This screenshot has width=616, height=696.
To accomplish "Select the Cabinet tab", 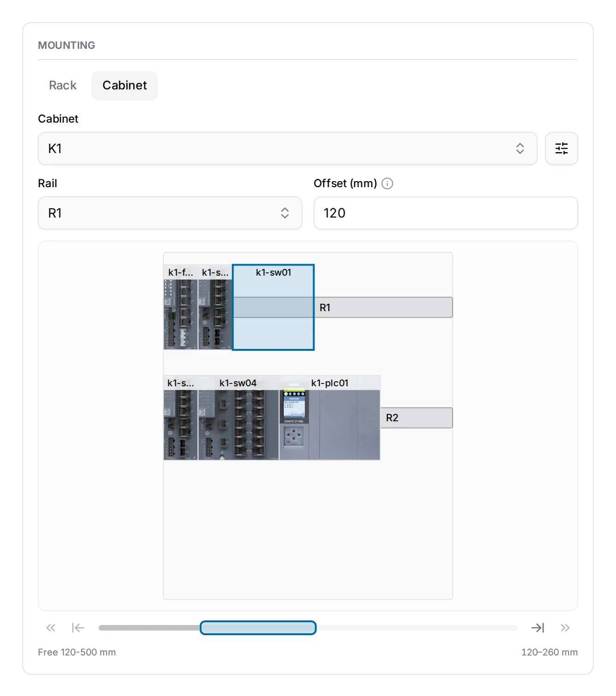I will 124,85.
